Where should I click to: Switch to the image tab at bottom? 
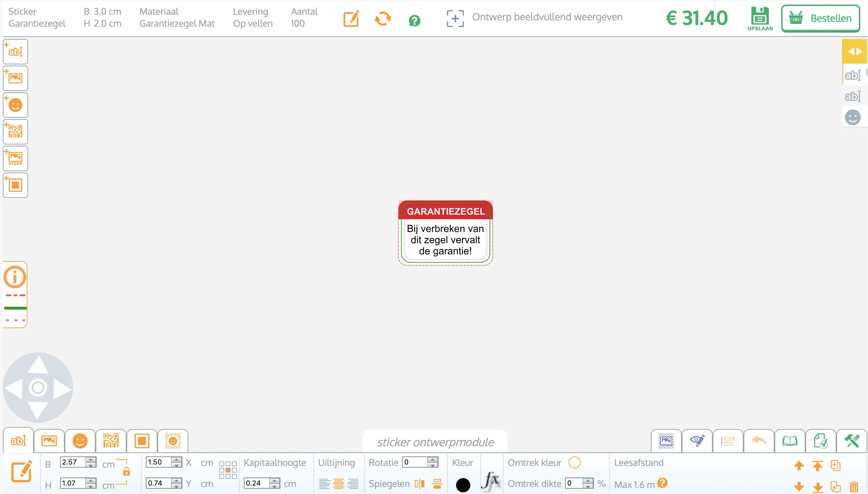tap(49, 441)
